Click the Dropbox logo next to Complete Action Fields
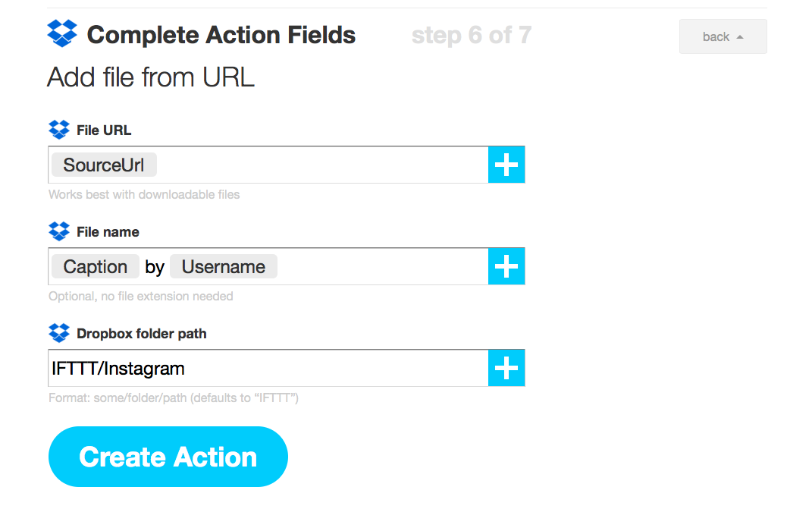812x509 pixels. pyautogui.click(x=62, y=33)
